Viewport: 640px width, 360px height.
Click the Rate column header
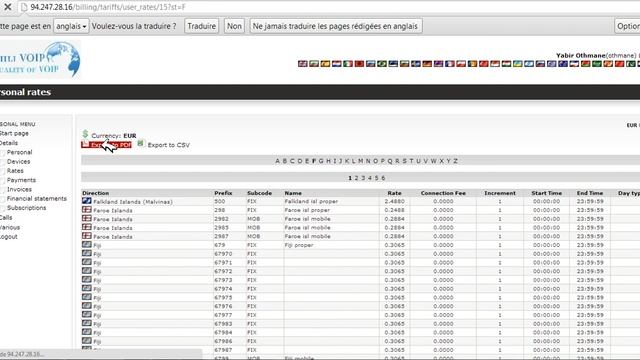point(394,193)
